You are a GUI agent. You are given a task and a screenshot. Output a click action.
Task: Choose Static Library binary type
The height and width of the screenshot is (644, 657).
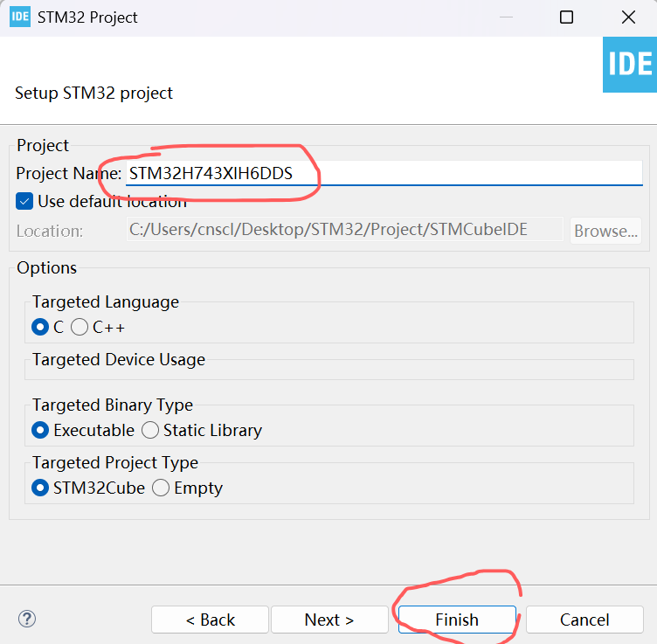[x=150, y=430]
